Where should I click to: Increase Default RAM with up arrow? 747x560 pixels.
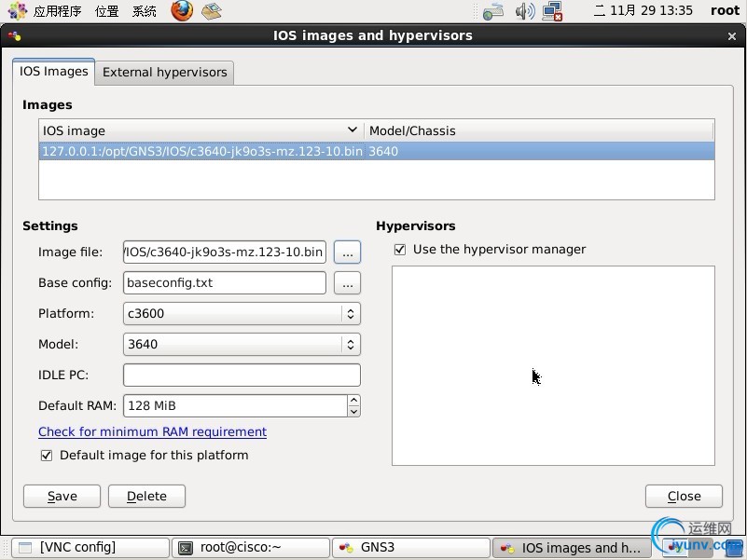click(x=354, y=401)
